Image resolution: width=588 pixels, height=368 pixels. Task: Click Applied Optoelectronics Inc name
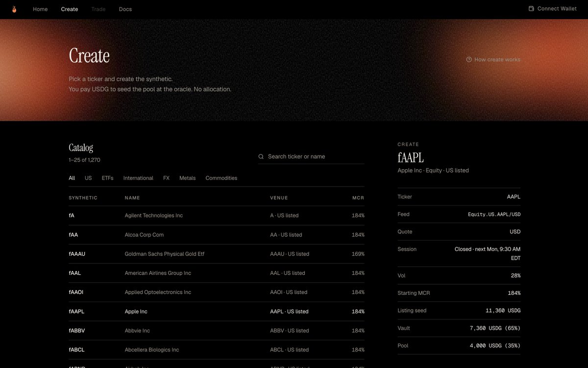coord(158,292)
